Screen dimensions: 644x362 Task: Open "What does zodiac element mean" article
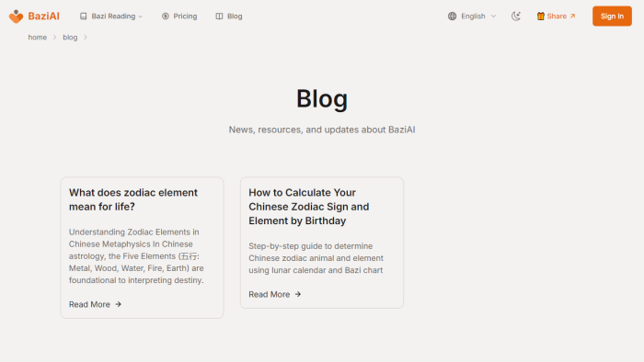click(x=133, y=199)
